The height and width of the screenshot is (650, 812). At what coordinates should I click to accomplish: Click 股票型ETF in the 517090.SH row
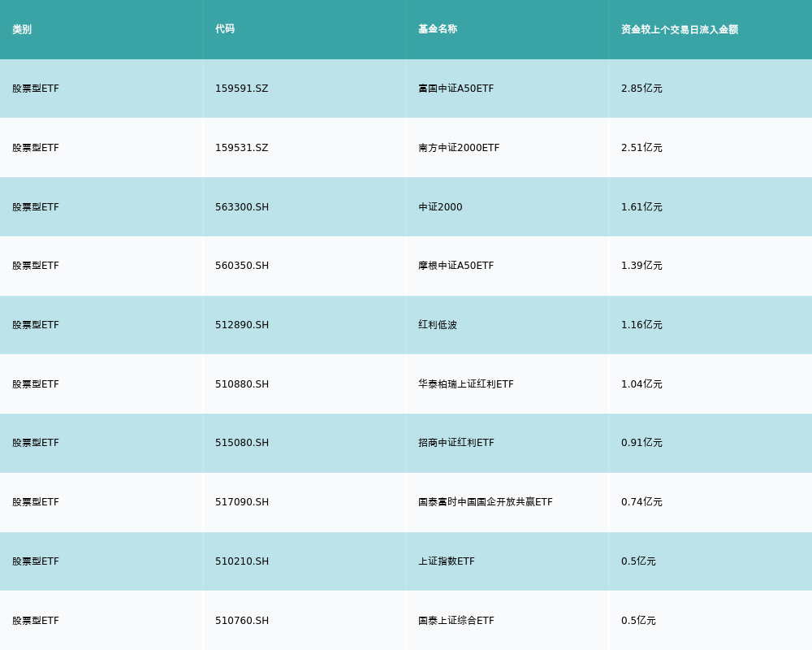(36, 502)
